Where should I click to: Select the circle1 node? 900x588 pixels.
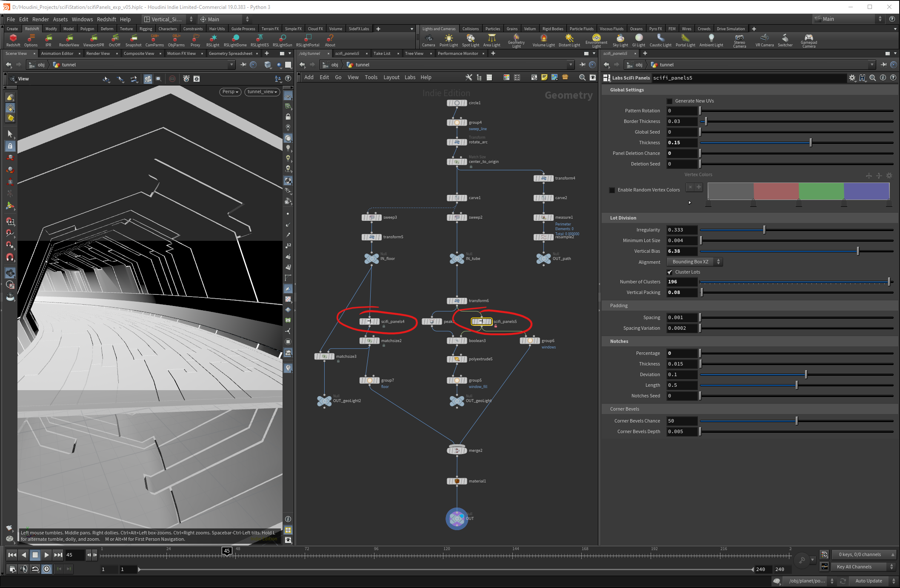coord(457,103)
